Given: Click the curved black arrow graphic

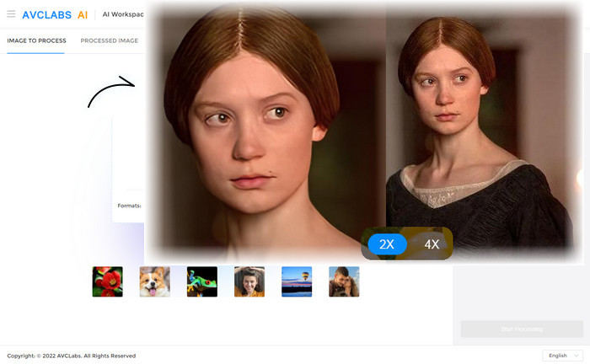Looking at the screenshot, I should pos(111,92).
